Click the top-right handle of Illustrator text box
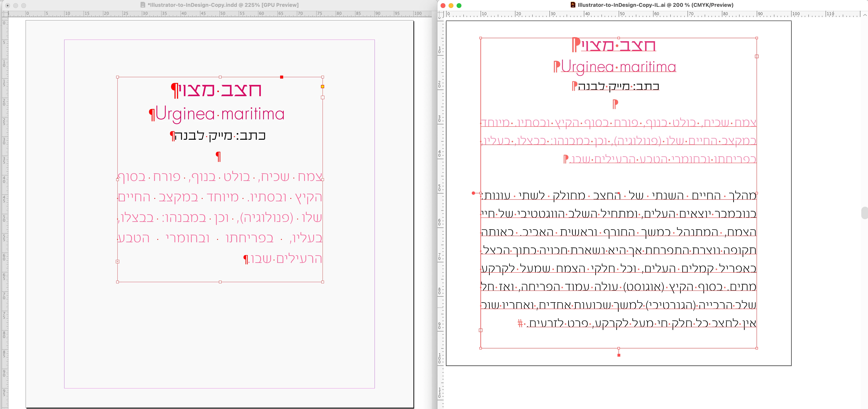This screenshot has width=868, height=409. [x=757, y=38]
